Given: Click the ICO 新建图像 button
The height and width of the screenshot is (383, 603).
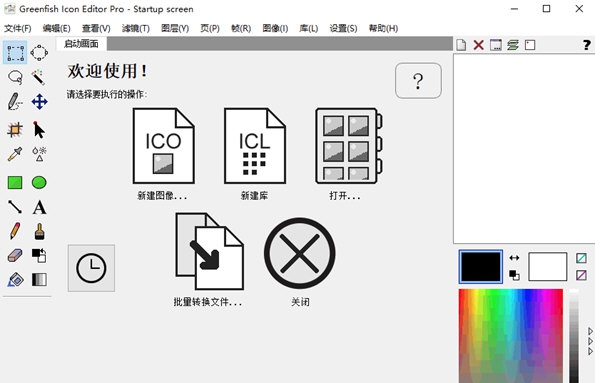Looking at the screenshot, I should [163, 154].
